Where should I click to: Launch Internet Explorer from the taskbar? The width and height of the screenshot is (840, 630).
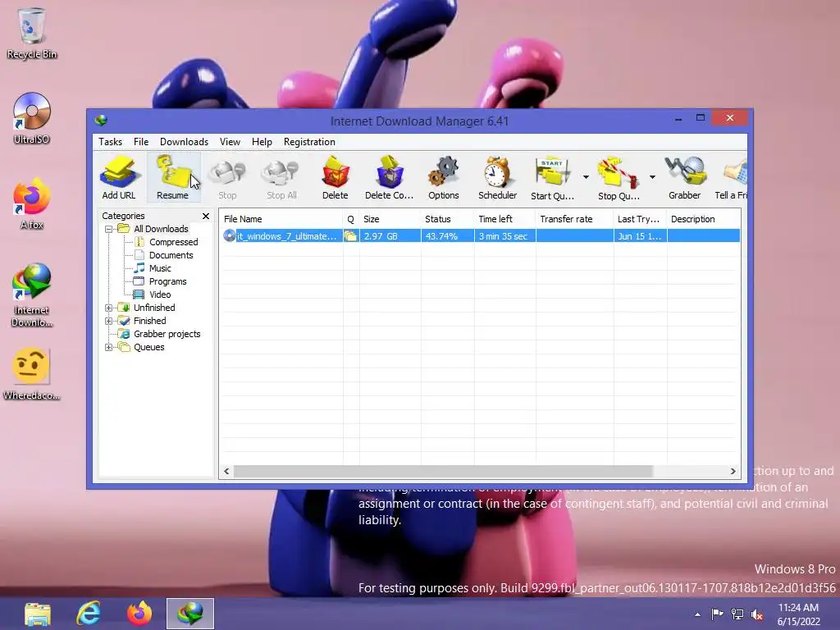[x=89, y=614]
